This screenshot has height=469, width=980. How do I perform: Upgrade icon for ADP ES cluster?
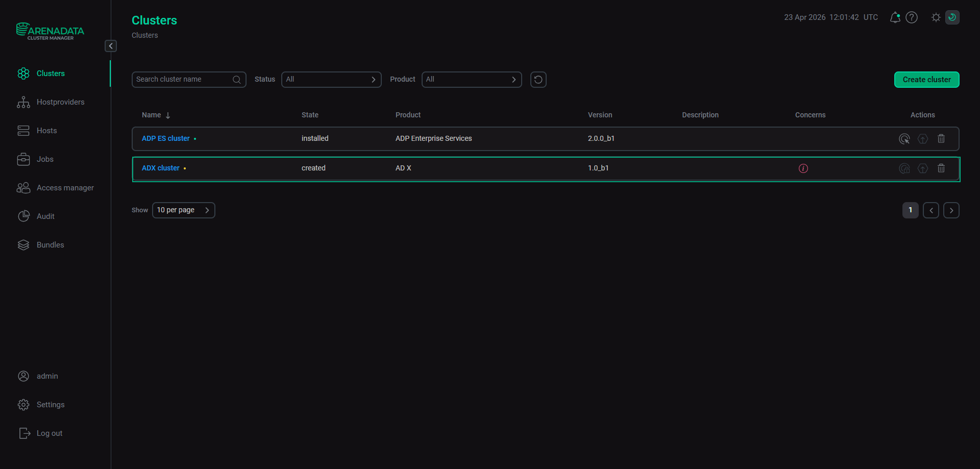point(923,139)
